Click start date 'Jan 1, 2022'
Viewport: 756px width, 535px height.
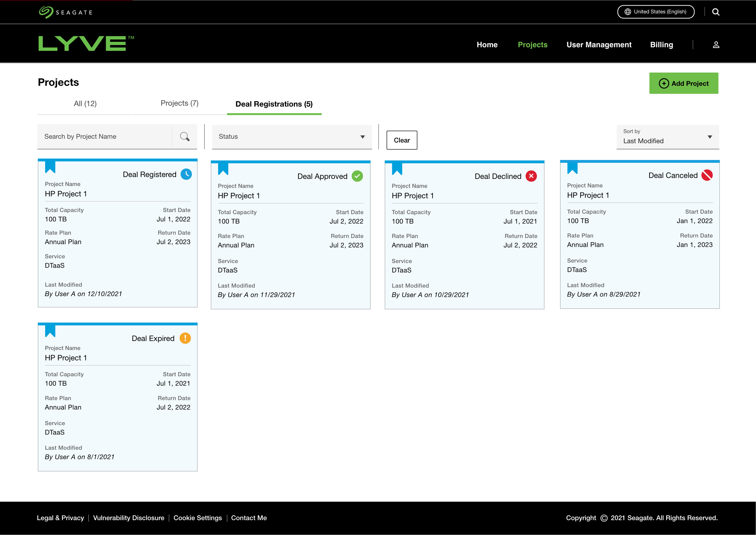tap(694, 221)
